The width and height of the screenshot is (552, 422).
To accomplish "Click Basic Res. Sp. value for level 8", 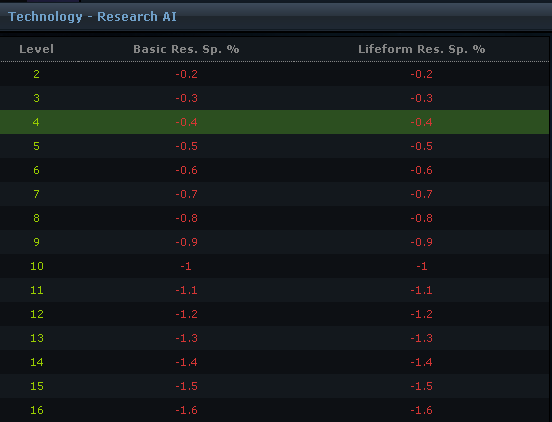I will [x=186, y=218].
